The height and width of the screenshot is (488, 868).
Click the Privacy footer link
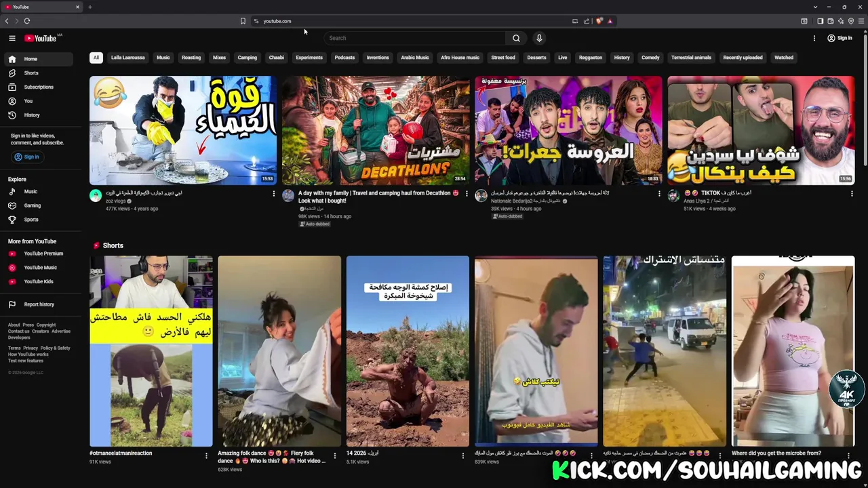coord(31,348)
